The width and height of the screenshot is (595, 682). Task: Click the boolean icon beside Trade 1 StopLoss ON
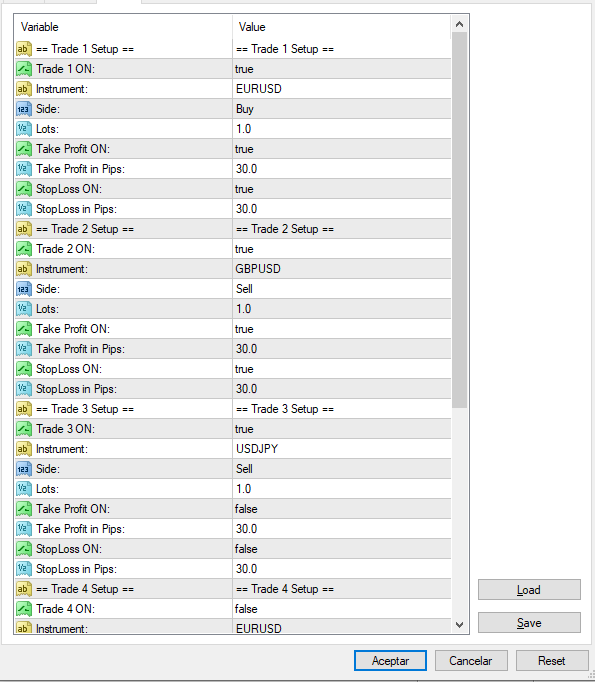[x=24, y=189]
